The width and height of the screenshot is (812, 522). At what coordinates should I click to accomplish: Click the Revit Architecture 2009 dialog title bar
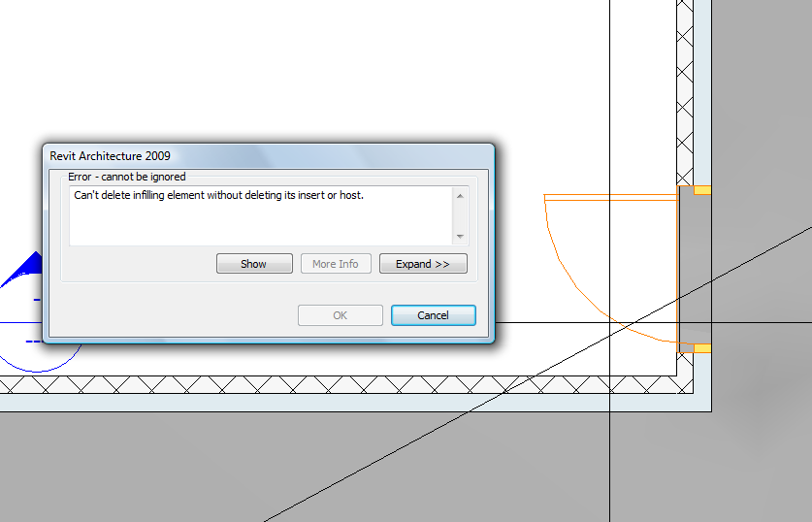tap(269, 156)
